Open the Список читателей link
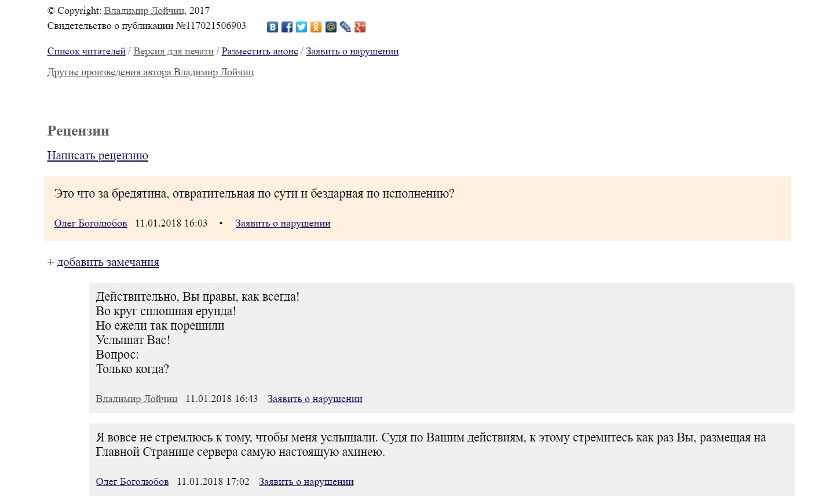826x504 pixels. click(86, 51)
